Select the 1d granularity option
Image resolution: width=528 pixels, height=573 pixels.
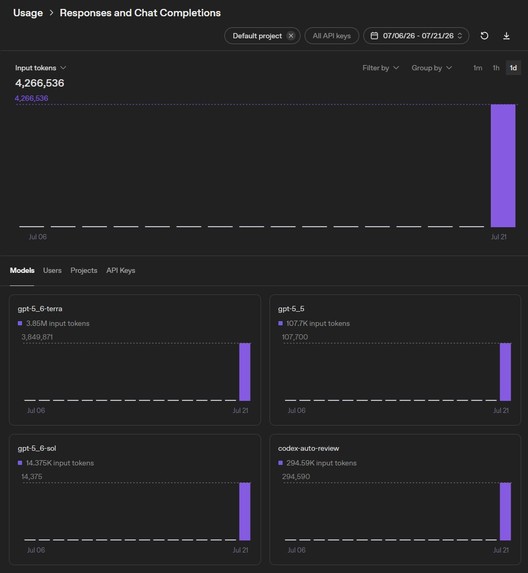pos(513,68)
